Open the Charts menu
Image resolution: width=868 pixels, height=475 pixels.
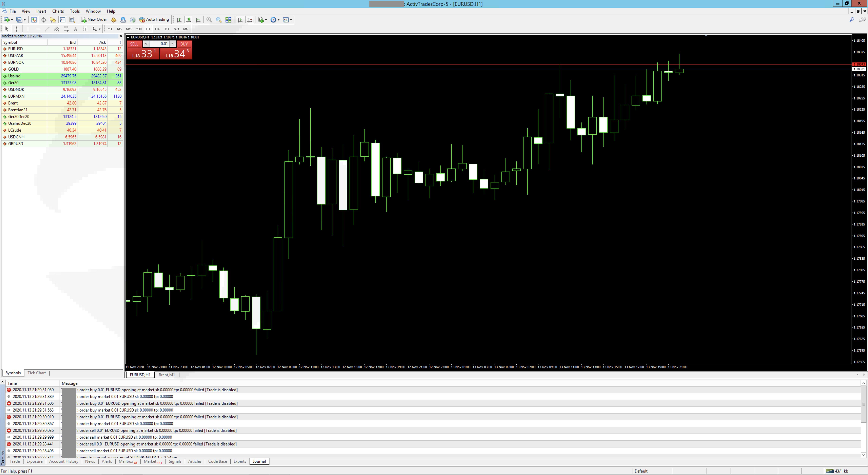pos(58,11)
